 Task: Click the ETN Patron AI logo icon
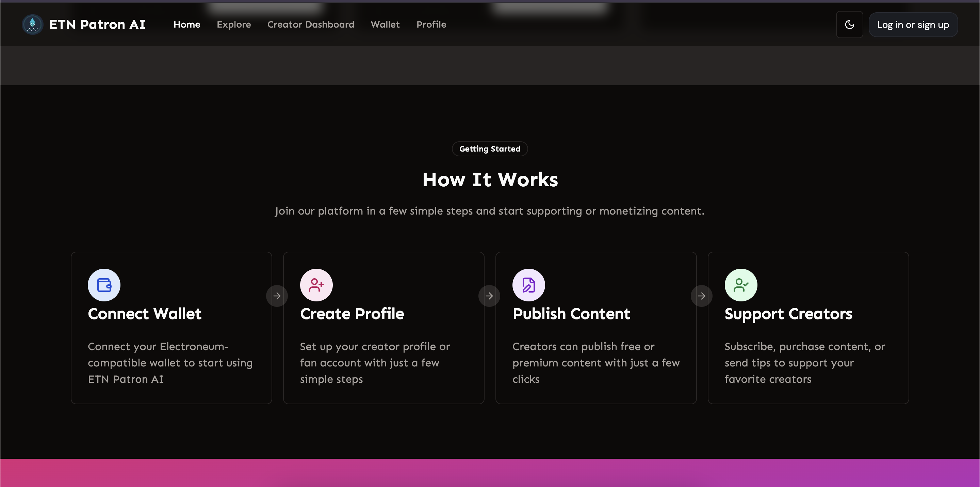click(32, 25)
